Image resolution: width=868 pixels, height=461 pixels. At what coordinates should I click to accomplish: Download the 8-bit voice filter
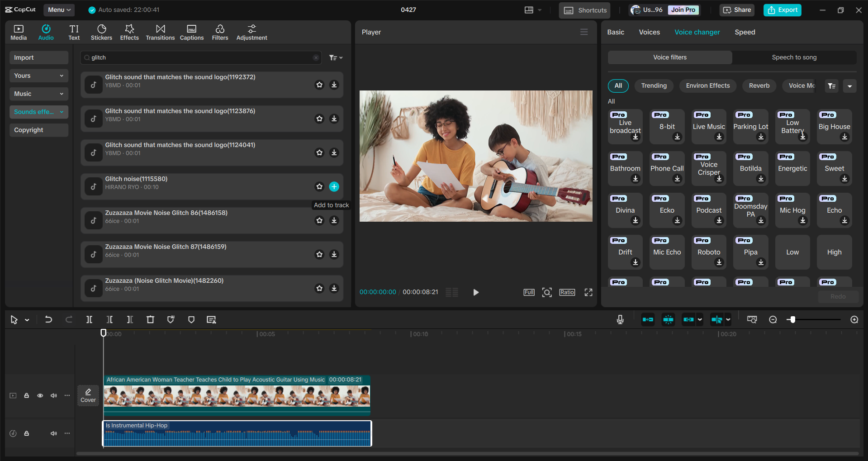click(x=677, y=137)
